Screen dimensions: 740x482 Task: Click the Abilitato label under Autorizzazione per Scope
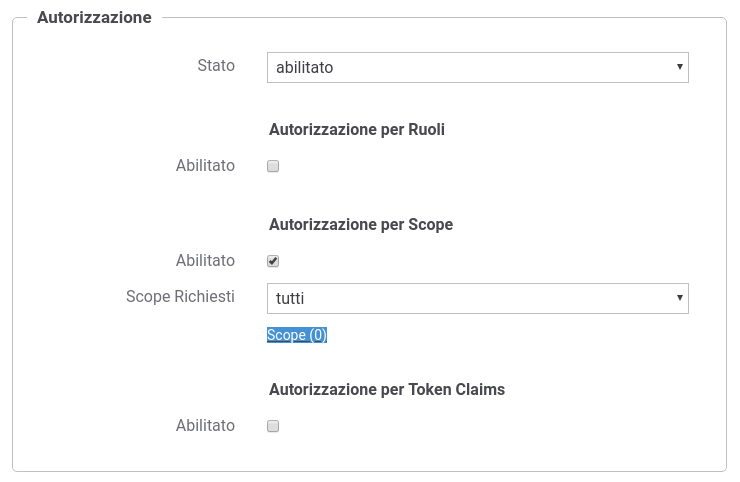(x=205, y=261)
